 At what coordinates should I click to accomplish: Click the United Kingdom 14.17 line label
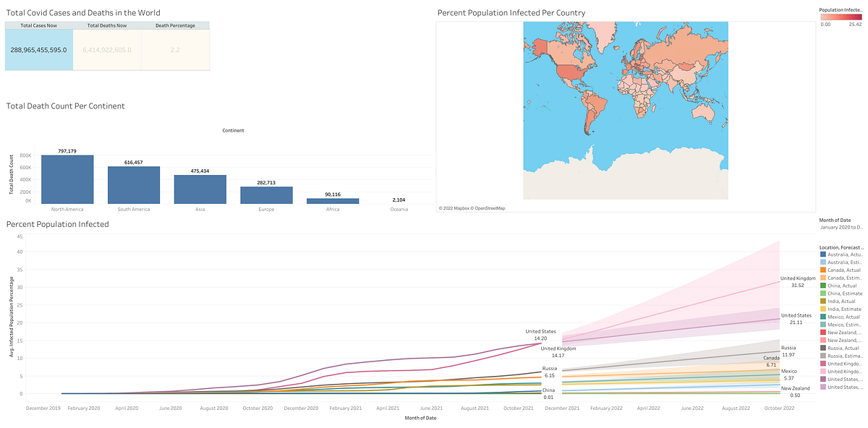(x=558, y=351)
